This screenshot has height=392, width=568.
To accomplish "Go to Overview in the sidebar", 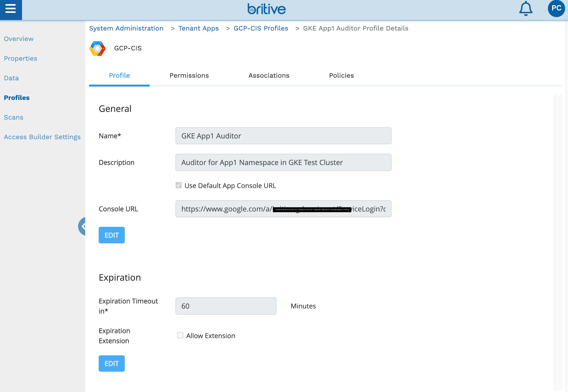I will 19,39.
